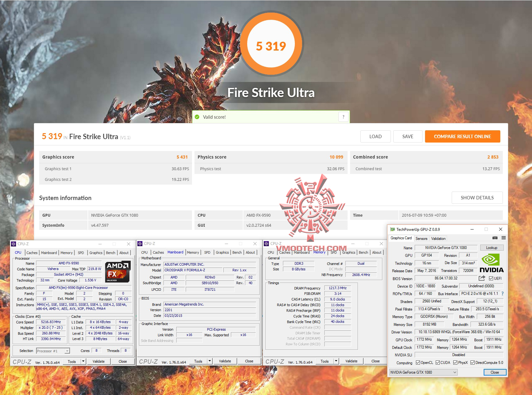Click the BIOS version share icon in GPU-Z
The width and height of the screenshot is (532, 395).
tap(482, 278)
